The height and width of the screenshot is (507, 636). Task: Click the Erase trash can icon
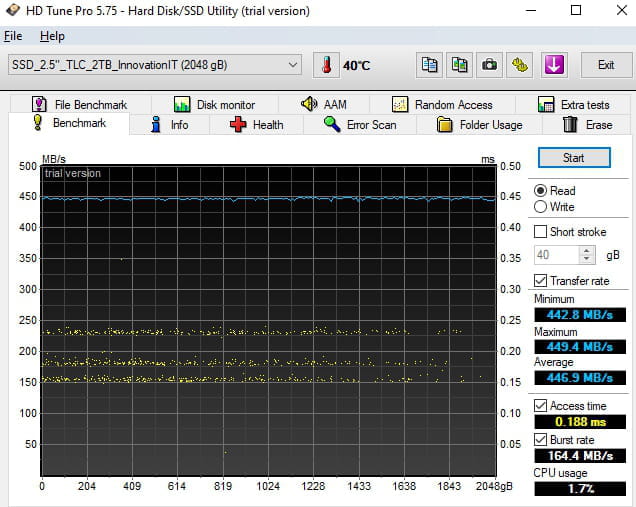(570, 124)
